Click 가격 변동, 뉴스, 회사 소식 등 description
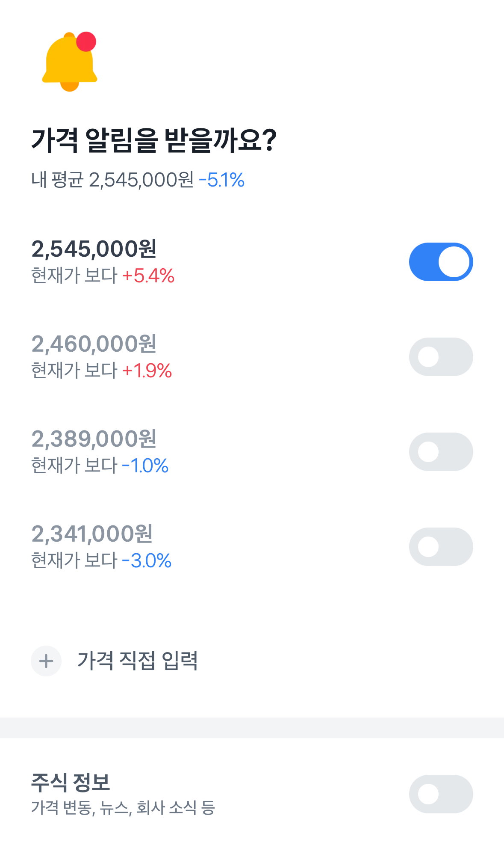The image size is (504, 860). point(123,808)
